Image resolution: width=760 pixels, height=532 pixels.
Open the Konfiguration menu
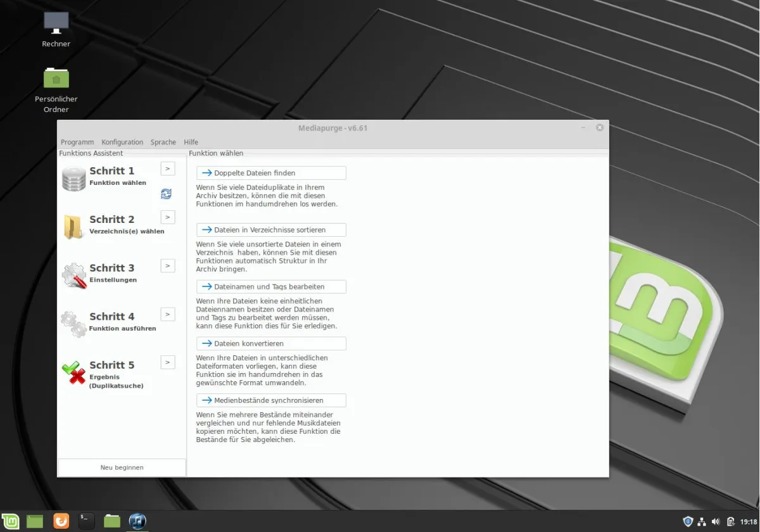point(122,142)
